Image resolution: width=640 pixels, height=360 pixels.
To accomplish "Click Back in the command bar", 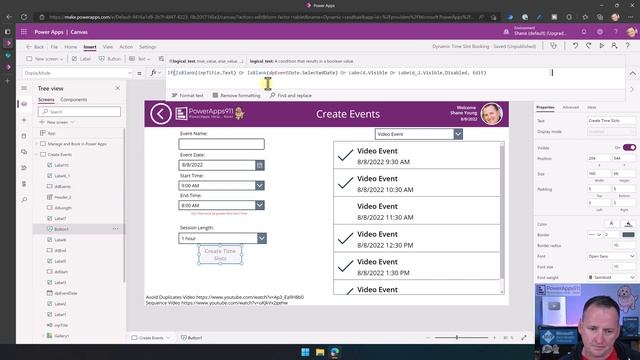I will pos(35,47).
